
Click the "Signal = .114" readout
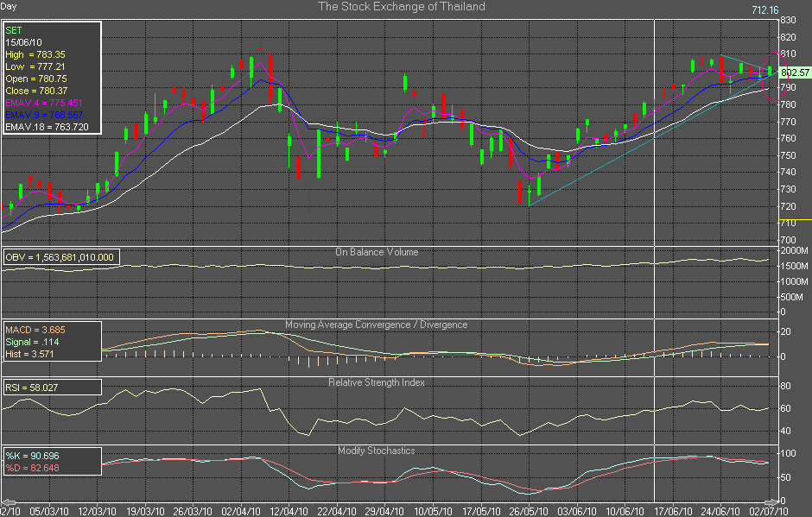32,342
